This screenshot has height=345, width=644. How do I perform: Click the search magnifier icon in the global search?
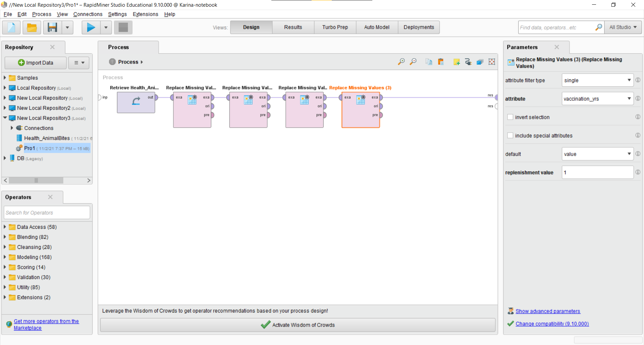[598, 27]
